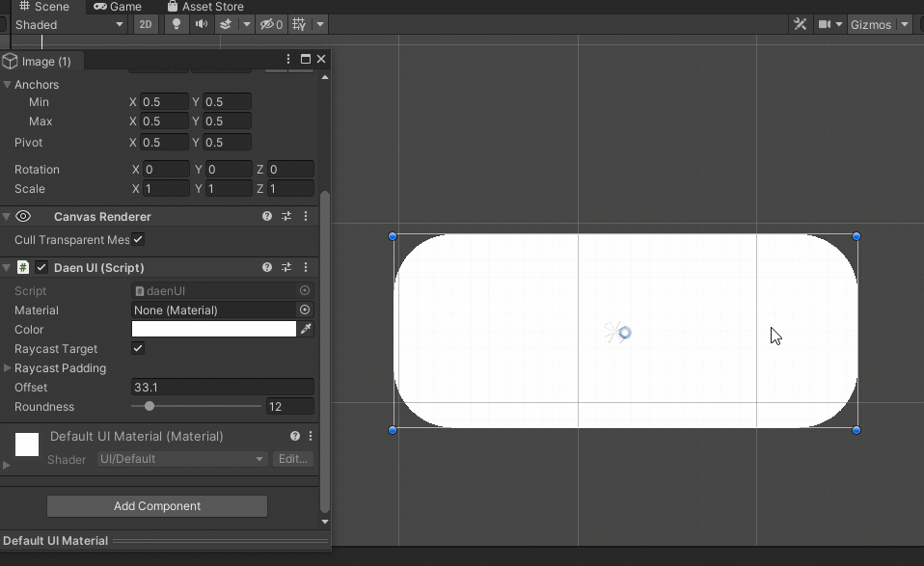
Task: Open the Gizmos dropdown menu
Action: click(x=904, y=25)
